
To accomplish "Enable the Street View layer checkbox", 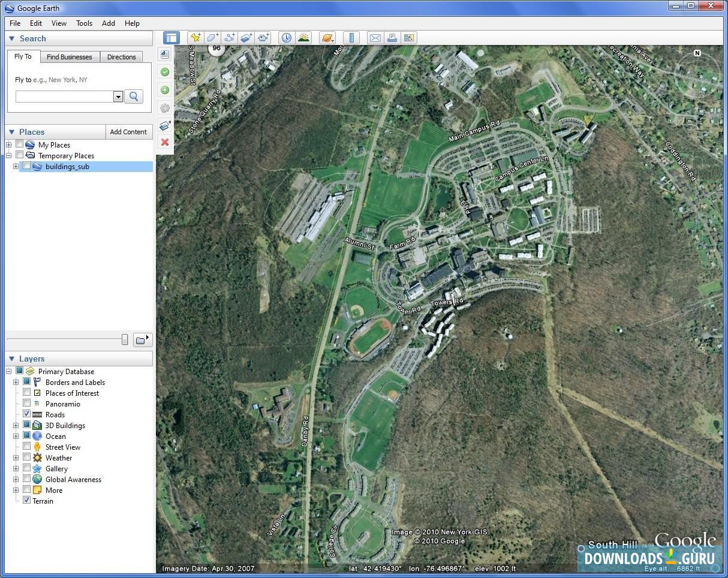I will [x=27, y=447].
